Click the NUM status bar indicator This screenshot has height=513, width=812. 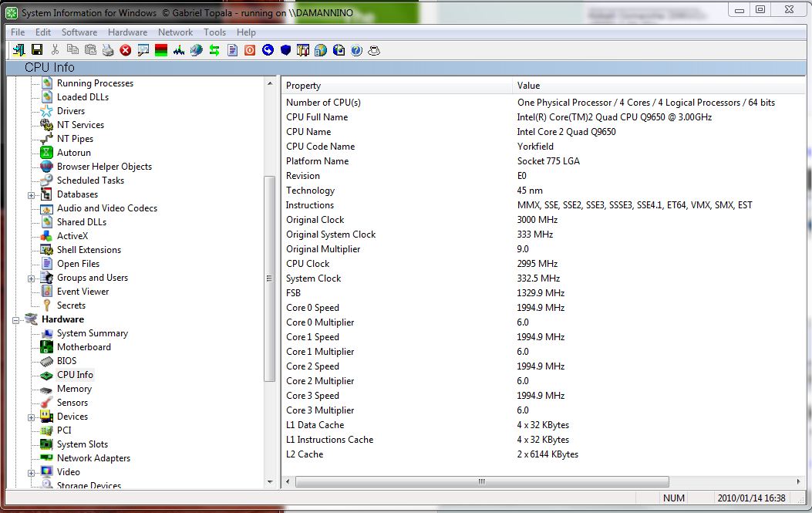[x=674, y=498]
